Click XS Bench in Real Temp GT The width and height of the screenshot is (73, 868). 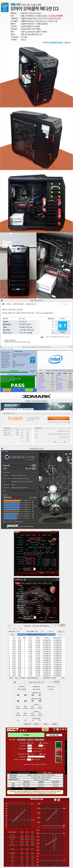coord(36,724)
